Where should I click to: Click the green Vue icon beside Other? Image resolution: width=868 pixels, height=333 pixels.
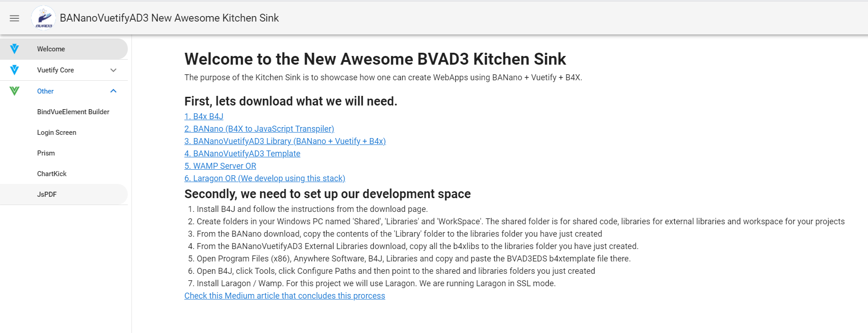pyautogui.click(x=14, y=91)
